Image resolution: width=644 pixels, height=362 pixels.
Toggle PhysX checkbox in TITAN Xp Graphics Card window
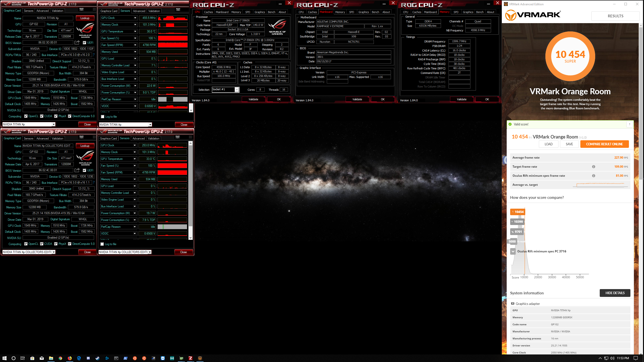click(x=56, y=116)
